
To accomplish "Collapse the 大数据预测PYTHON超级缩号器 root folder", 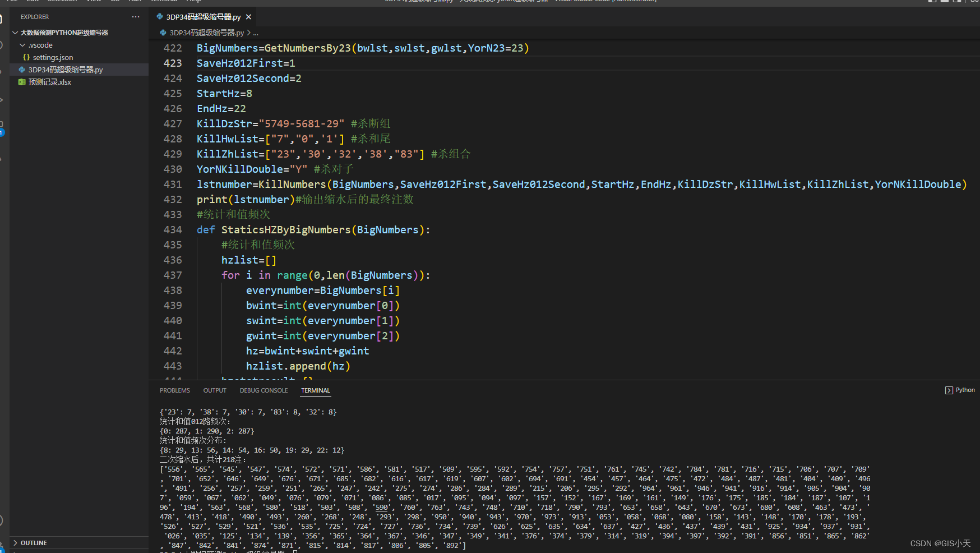I will (x=15, y=33).
